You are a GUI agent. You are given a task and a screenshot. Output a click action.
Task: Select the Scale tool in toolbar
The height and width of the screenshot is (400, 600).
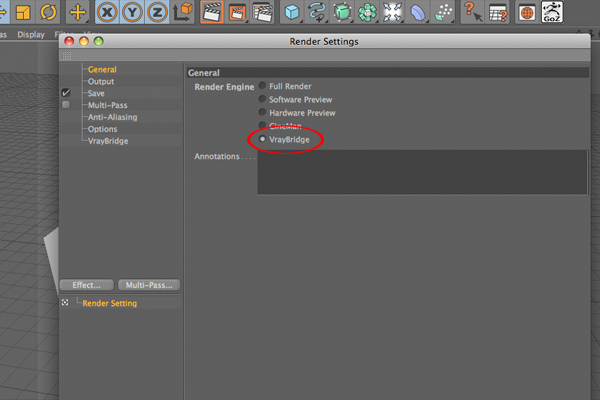pyautogui.click(x=23, y=12)
